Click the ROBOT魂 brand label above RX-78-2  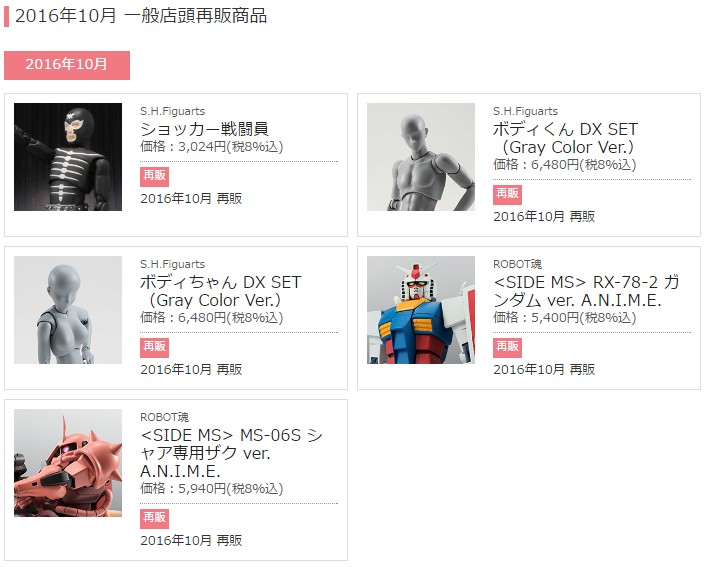click(518, 264)
